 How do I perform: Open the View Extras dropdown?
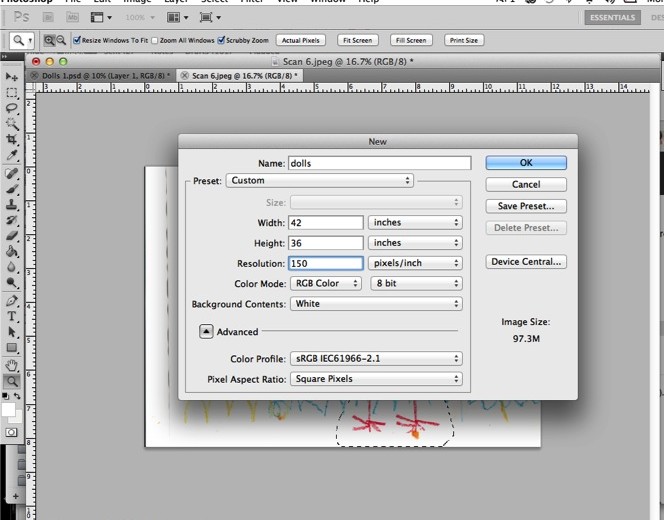pos(101,17)
